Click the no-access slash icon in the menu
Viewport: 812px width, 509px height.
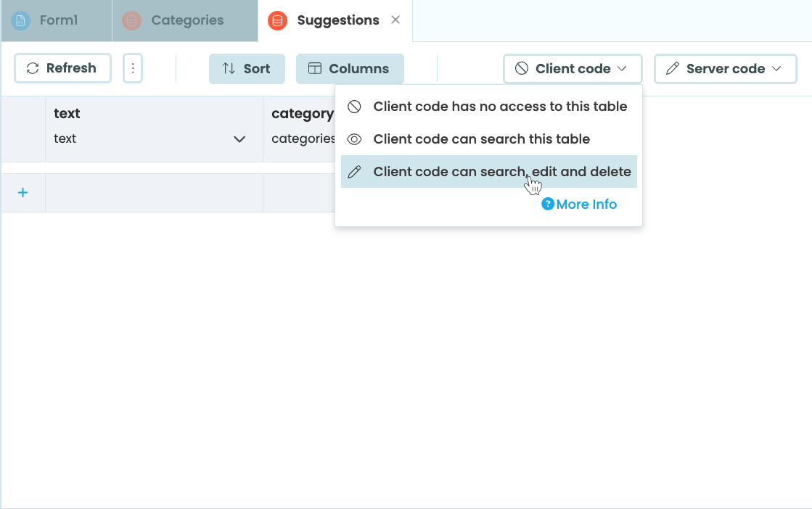pyautogui.click(x=354, y=106)
